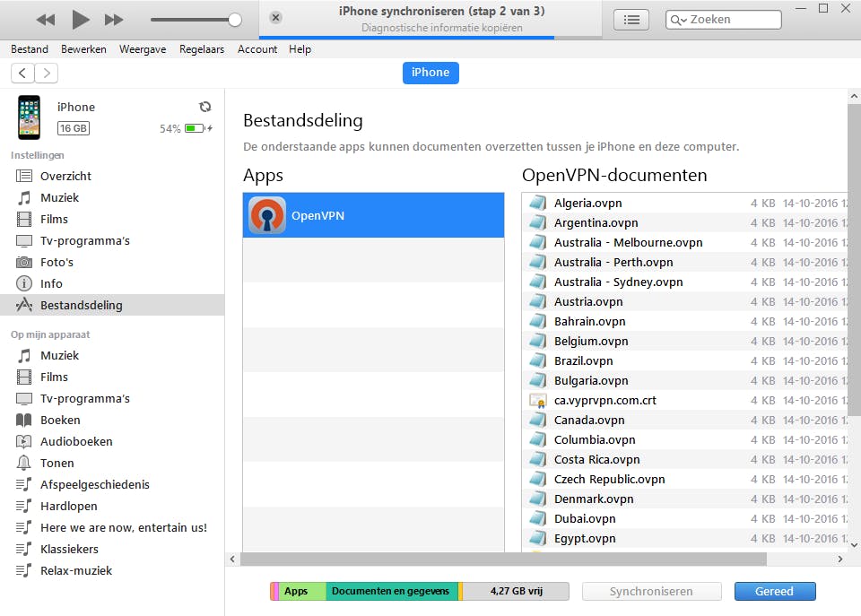Select Australia - Sydney.ovpn file
The height and width of the screenshot is (616, 861).
point(685,282)
